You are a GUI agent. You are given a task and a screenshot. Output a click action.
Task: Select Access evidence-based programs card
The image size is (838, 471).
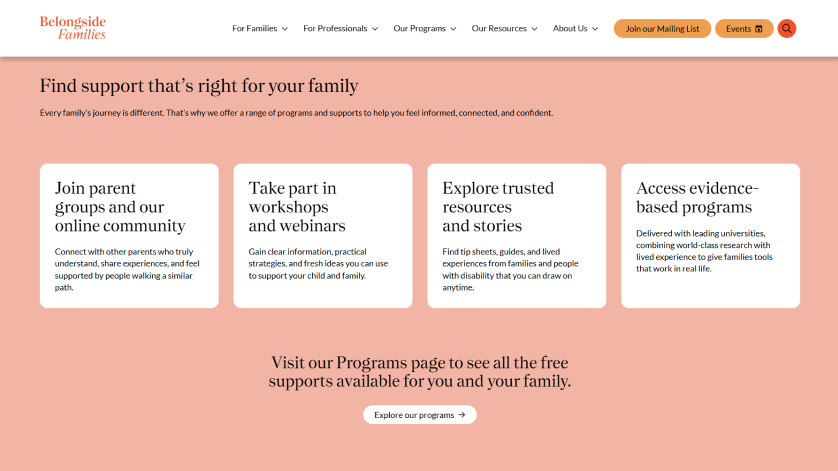tap(710, 236)
